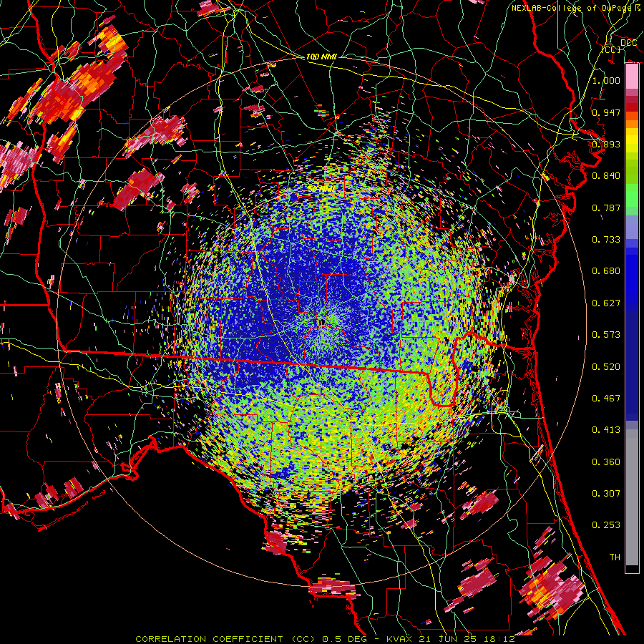Screen dimensions: 644x644
Task: Click the 0.733 legend value
Action: click(x=606, y=240)
